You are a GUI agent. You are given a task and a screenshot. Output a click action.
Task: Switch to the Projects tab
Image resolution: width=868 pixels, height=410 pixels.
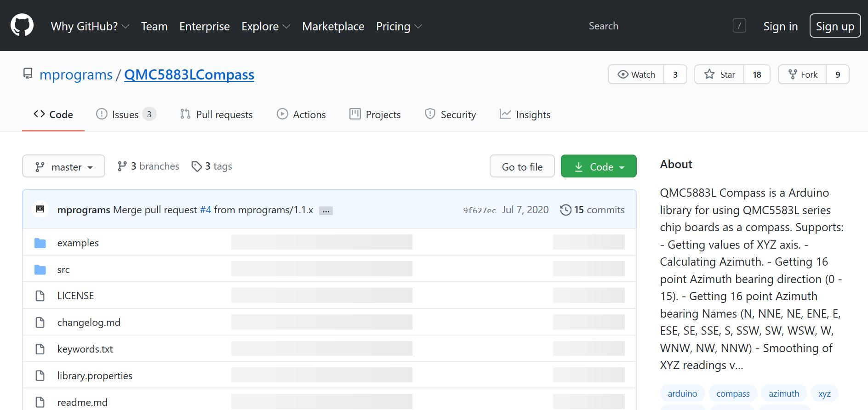point(375,114)
